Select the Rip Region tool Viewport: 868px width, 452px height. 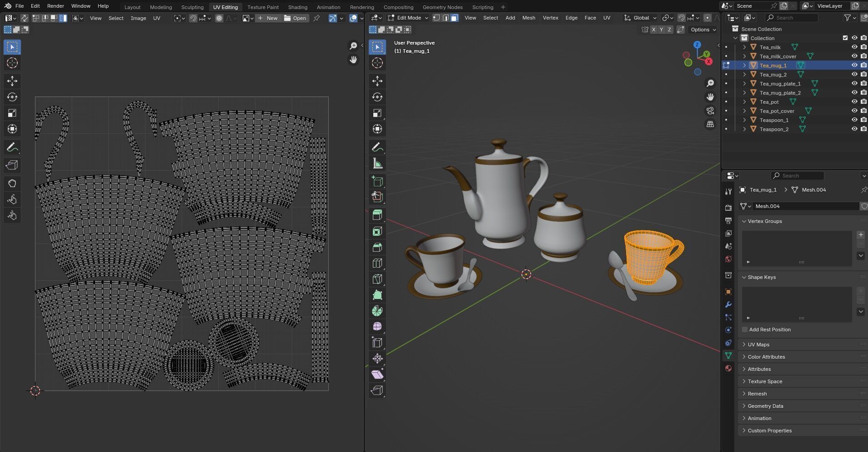click(377, 391)
